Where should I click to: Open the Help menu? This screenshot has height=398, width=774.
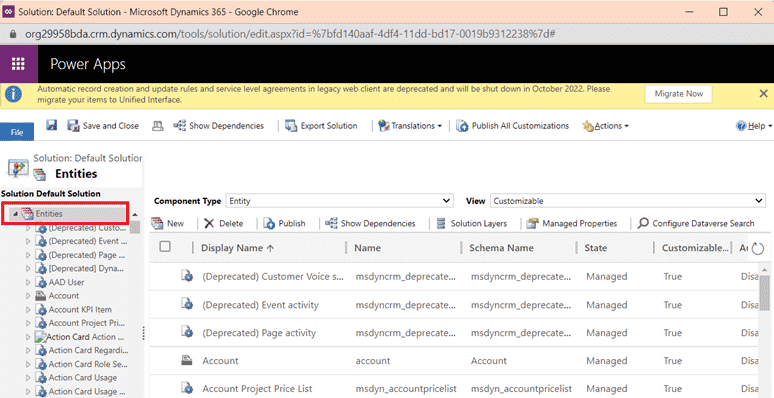754,126
